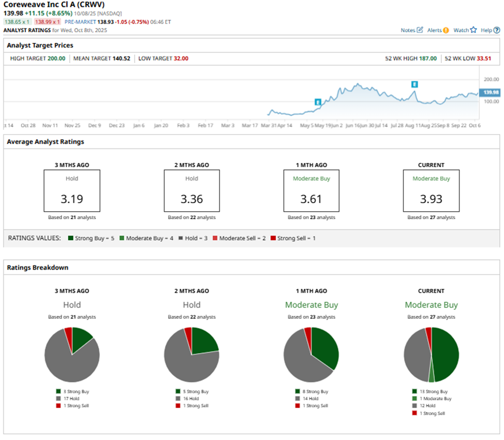This screenshot has height=440, width=504.
Task: Click the August earnings E marker
Action: click(414, 84)
